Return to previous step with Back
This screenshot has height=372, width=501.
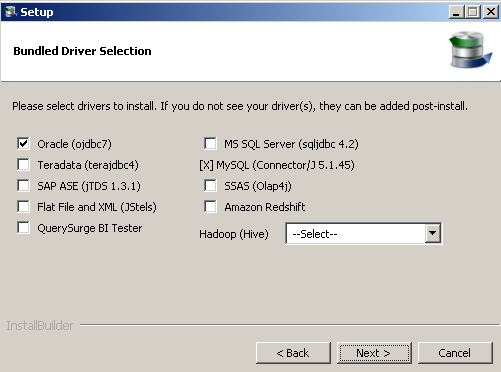(x=293, y=353)
